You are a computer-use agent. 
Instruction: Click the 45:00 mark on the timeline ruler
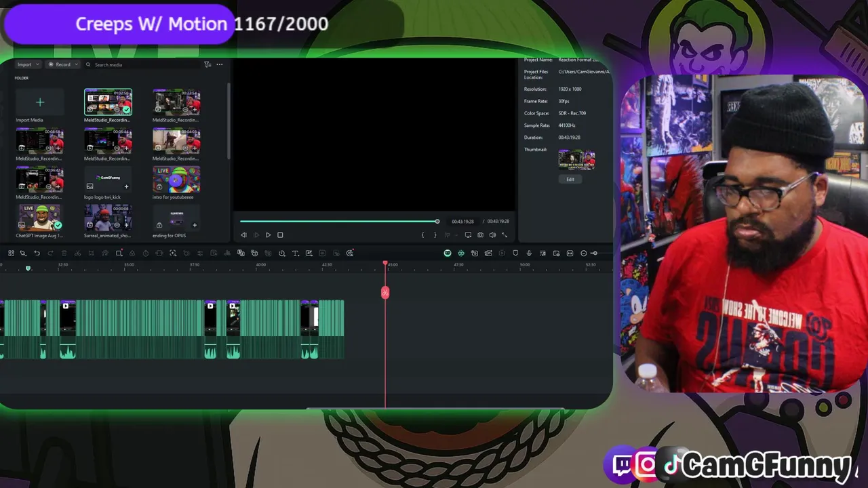click(x=393, y=265)
